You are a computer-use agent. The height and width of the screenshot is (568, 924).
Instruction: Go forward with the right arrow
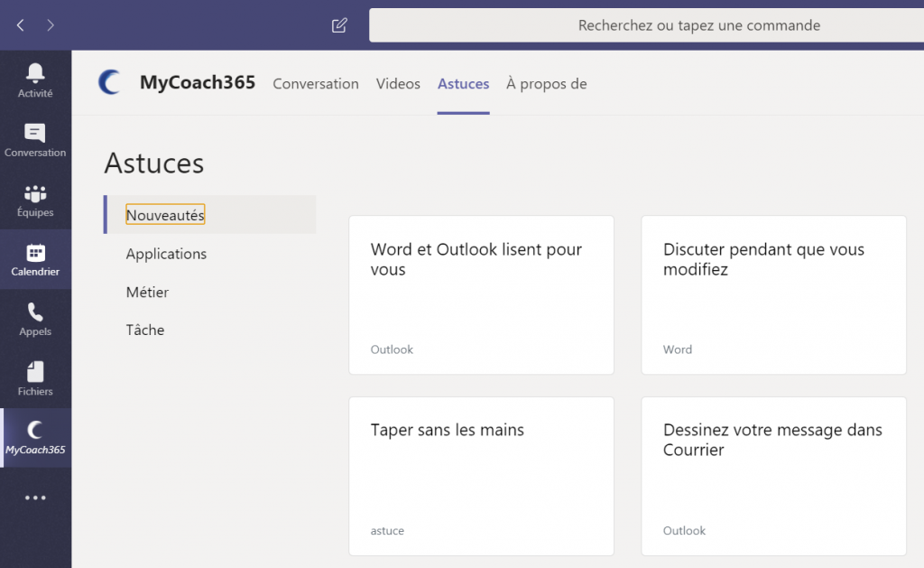pyautogui.click(x=51, y=25)
